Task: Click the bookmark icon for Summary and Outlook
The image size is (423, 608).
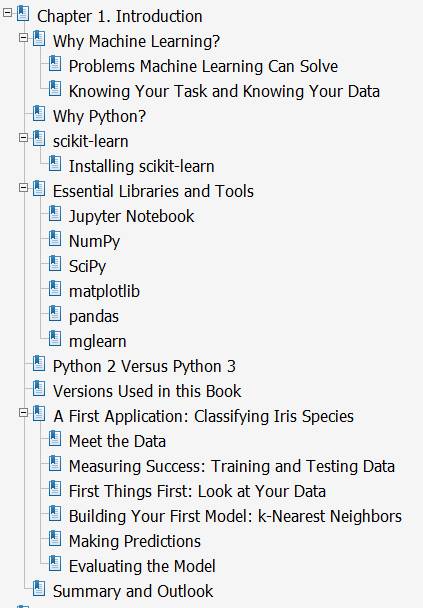Action: tap(39, 588)
